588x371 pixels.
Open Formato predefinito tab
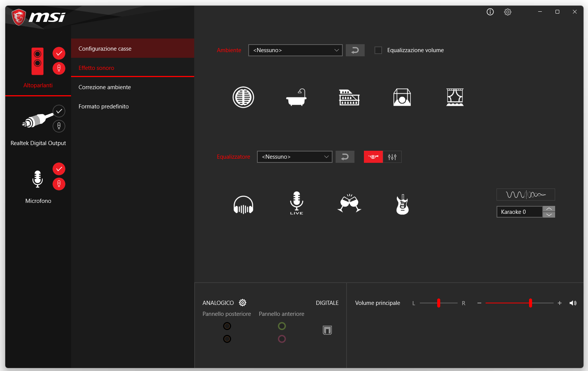(133, 106)
